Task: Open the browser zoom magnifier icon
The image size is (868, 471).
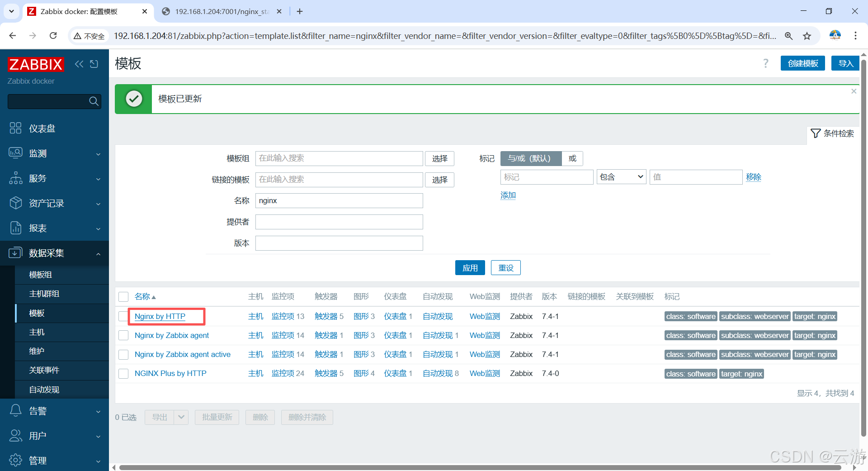Action: pyautogui.click(x=789, y=36)
